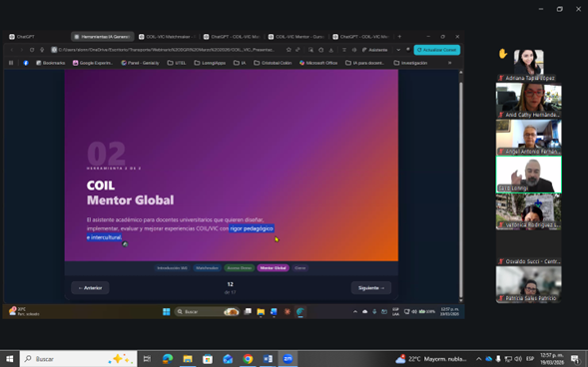Click the shared browser's forward arrow
This screenshot has height=367, width=588.
coord(22,50)
